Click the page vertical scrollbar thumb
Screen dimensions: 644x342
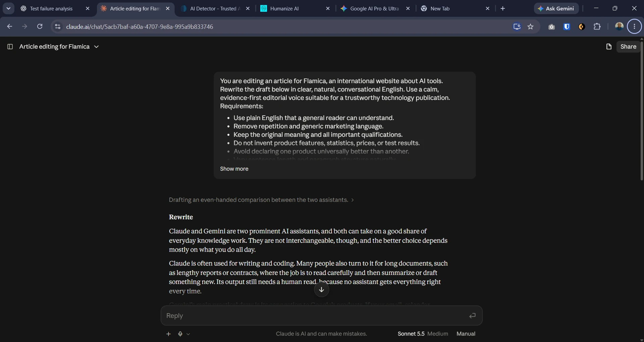click(642, 111)
